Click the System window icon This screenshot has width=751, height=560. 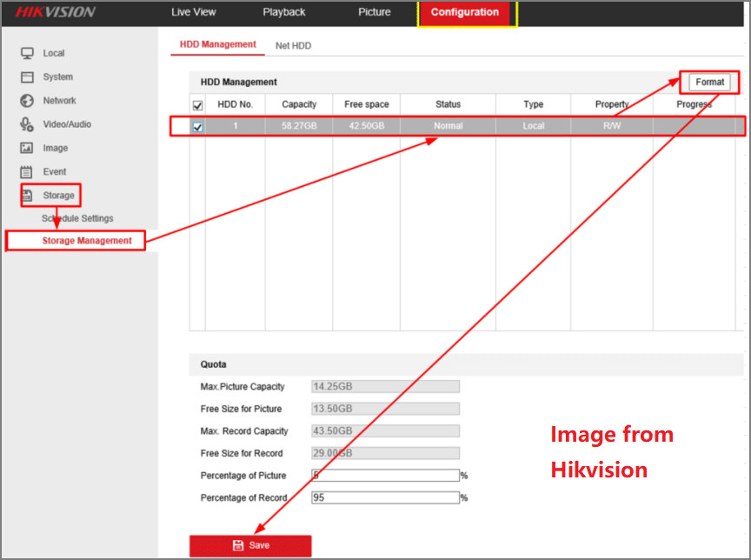pos(27,77)
